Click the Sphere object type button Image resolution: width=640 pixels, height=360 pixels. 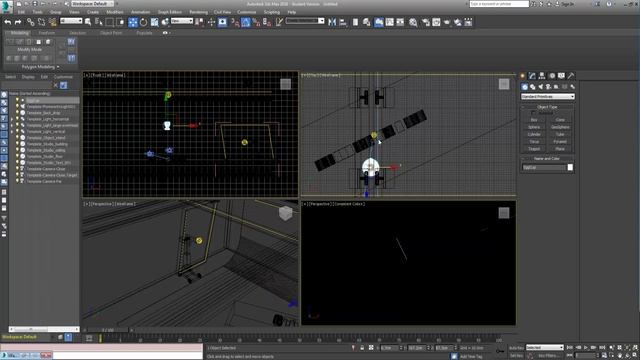pos(534,127)
